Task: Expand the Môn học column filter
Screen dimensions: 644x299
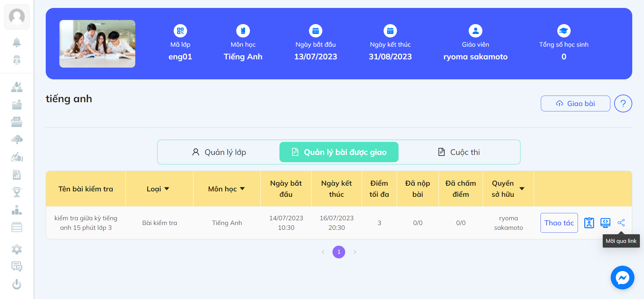Action: coord(242,189)
